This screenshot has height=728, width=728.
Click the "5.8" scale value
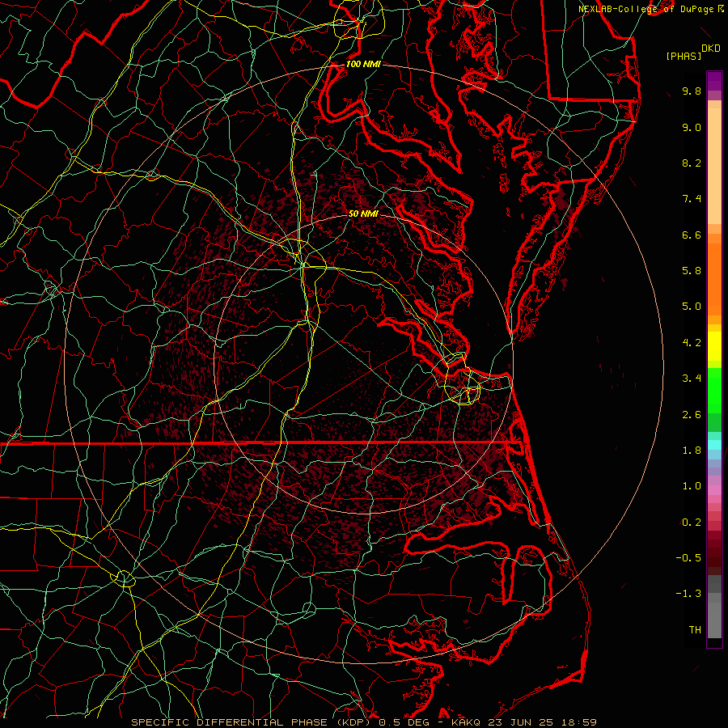[x=692, y=271]
